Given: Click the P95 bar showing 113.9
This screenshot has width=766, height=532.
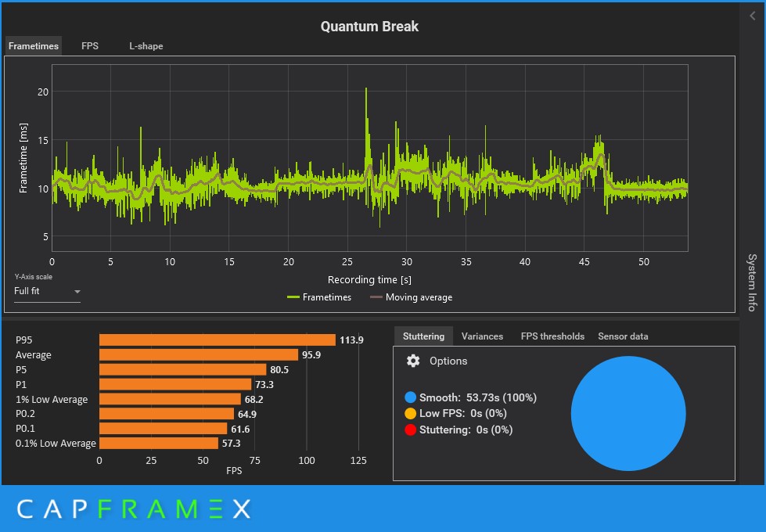Looking at the screenshot, I should pos(218,340).
